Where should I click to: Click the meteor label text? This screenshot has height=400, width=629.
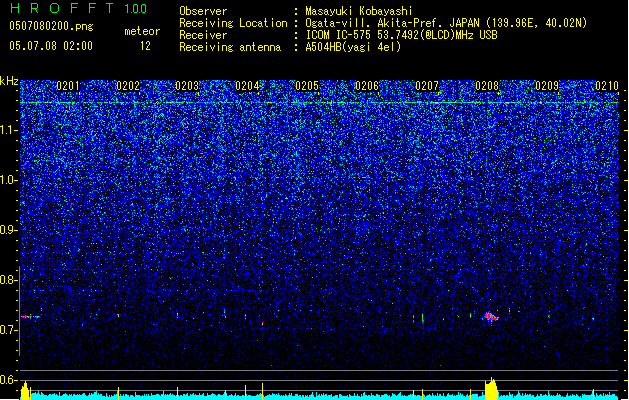tap(142, 31)
